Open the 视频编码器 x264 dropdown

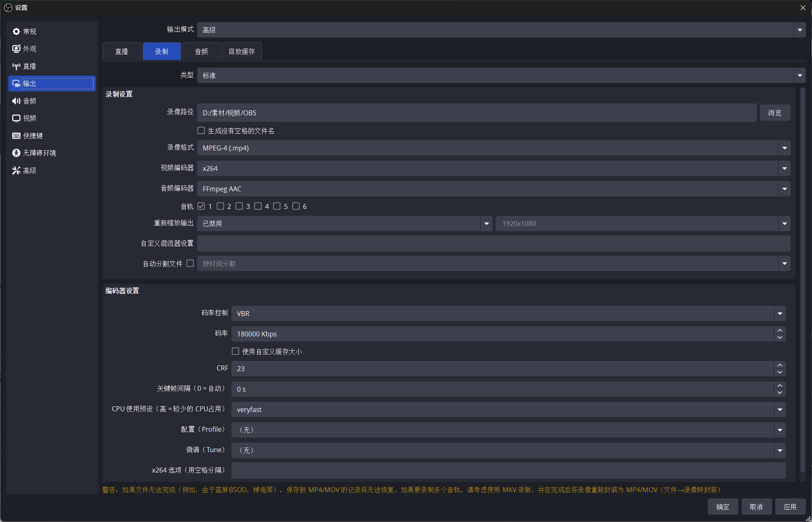[x=493, y=168]
